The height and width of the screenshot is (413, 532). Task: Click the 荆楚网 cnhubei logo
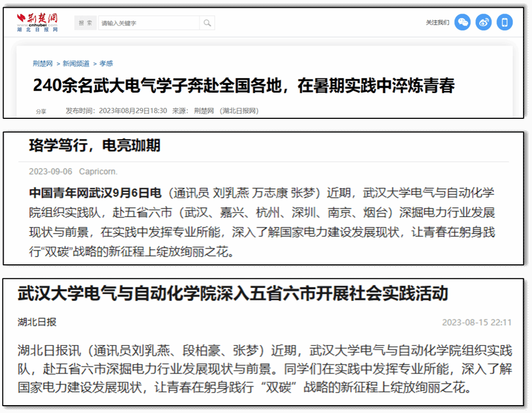37,23
